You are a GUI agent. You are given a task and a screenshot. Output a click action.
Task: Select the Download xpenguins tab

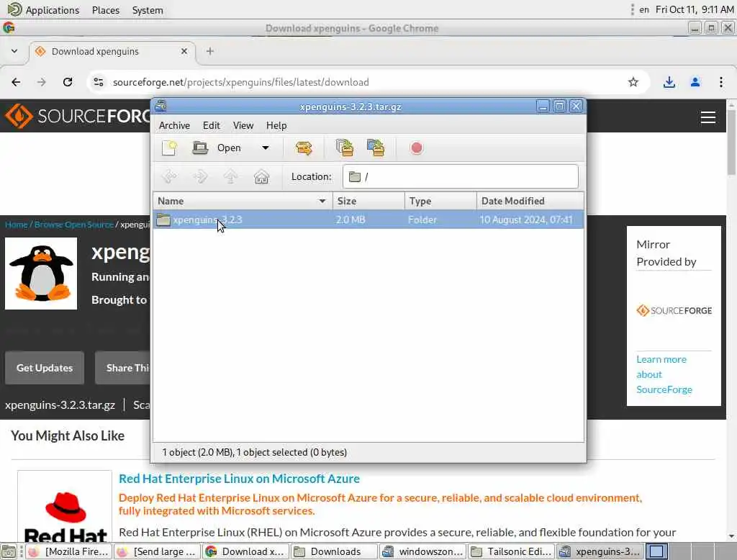coord(112,51)
